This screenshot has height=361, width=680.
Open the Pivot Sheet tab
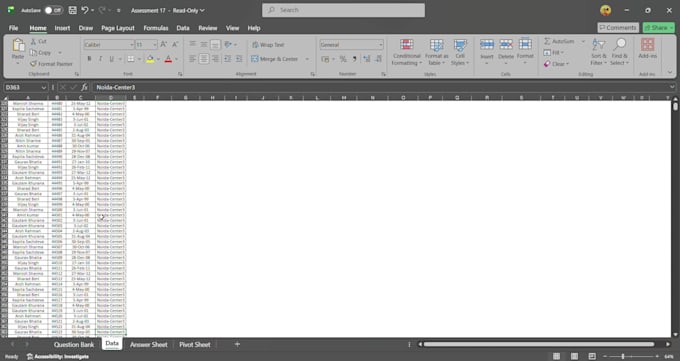tap(195, 345)
